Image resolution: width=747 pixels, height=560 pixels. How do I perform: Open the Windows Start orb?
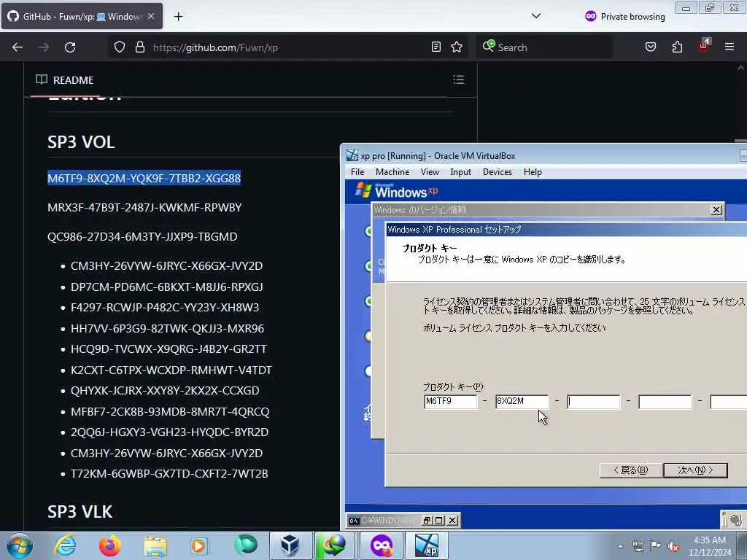[x=20, y=545]
